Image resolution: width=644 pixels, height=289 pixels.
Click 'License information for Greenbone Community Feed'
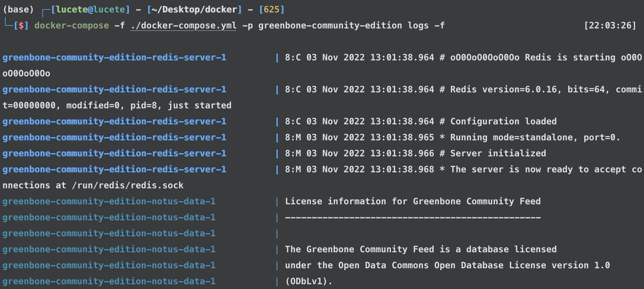pyautogui.click(x=413, y=201)
